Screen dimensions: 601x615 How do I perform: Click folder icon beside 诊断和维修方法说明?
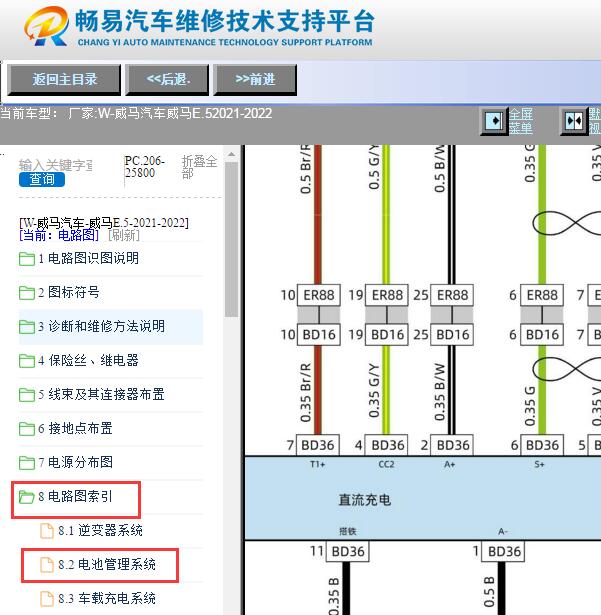click(x=27, y=327)
